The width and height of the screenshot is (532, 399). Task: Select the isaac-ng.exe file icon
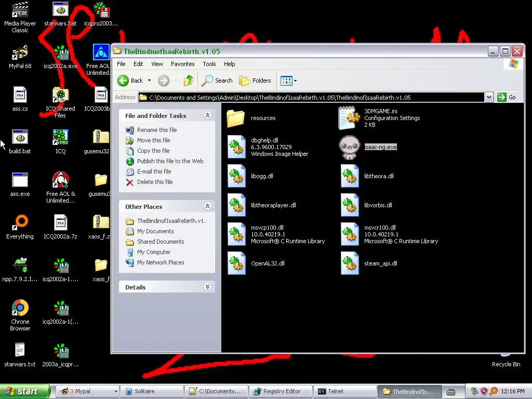(349, 147)
